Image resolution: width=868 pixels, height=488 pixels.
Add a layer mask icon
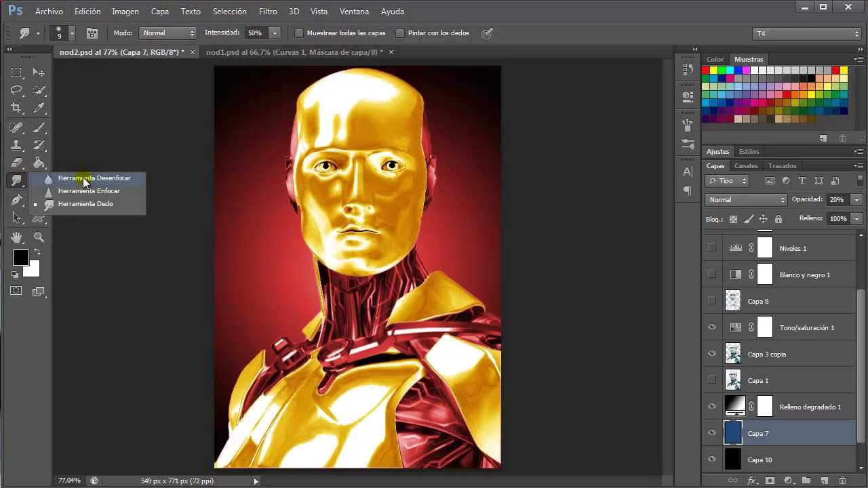[x=770, y=481]
